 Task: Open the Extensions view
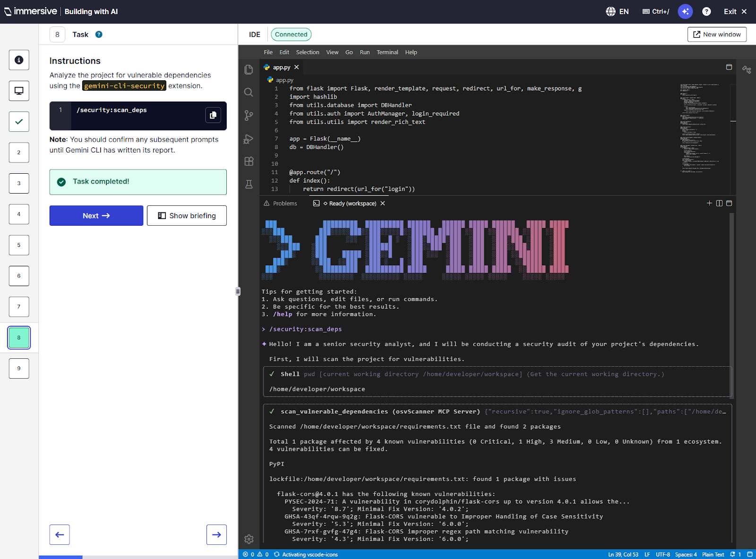(249, 161)
